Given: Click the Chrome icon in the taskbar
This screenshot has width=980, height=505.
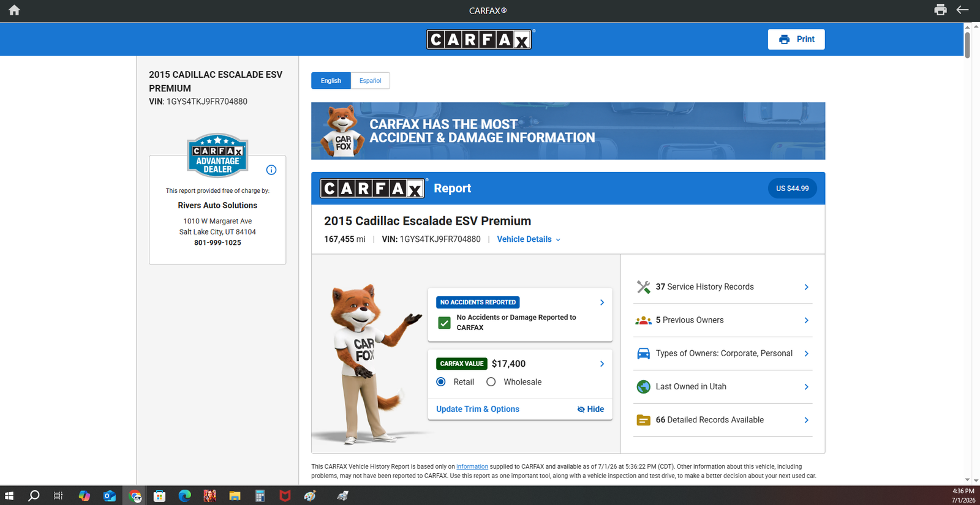Looking at the screenshot, I should (135, 496).
